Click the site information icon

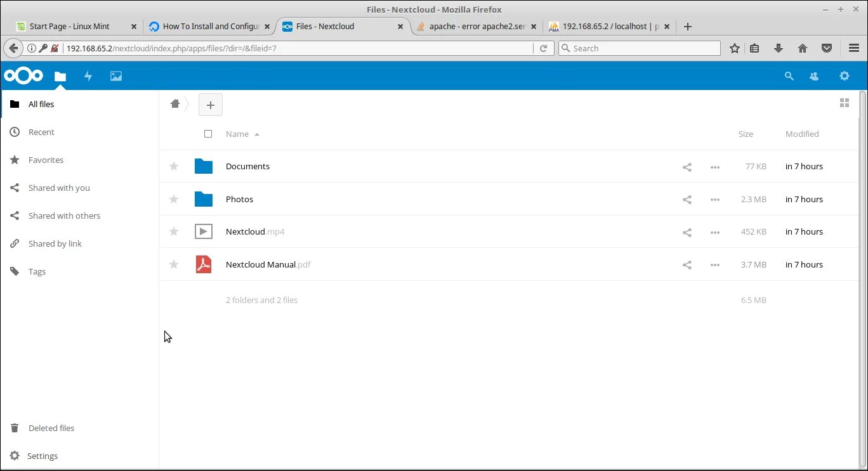pos(32,48)
